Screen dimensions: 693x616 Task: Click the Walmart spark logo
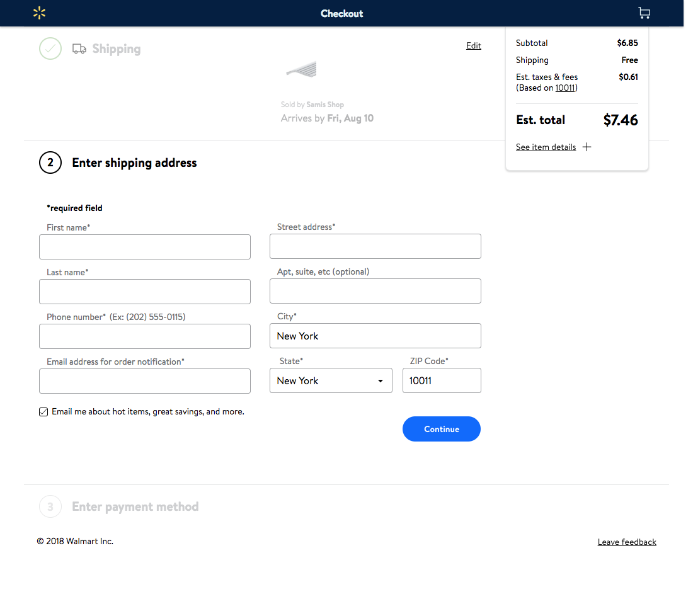(x=39, y=13)
